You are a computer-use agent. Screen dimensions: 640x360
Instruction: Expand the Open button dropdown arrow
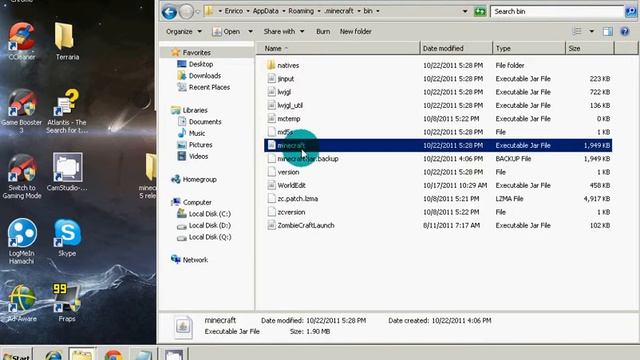click(250, 31)
